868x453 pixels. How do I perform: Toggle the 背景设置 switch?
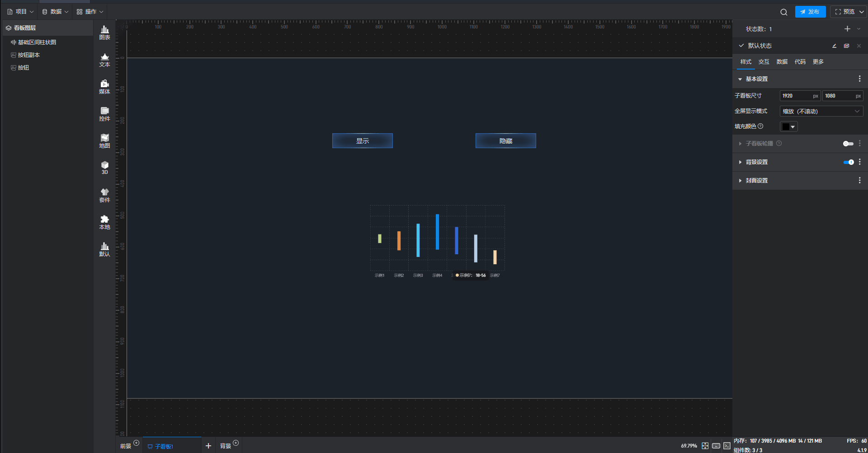[x=849, y=162]
